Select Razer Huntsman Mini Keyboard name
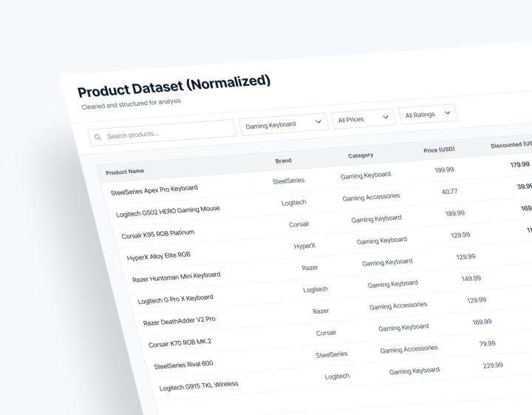The height and width of the screenshot is (415, 532). 176,277
